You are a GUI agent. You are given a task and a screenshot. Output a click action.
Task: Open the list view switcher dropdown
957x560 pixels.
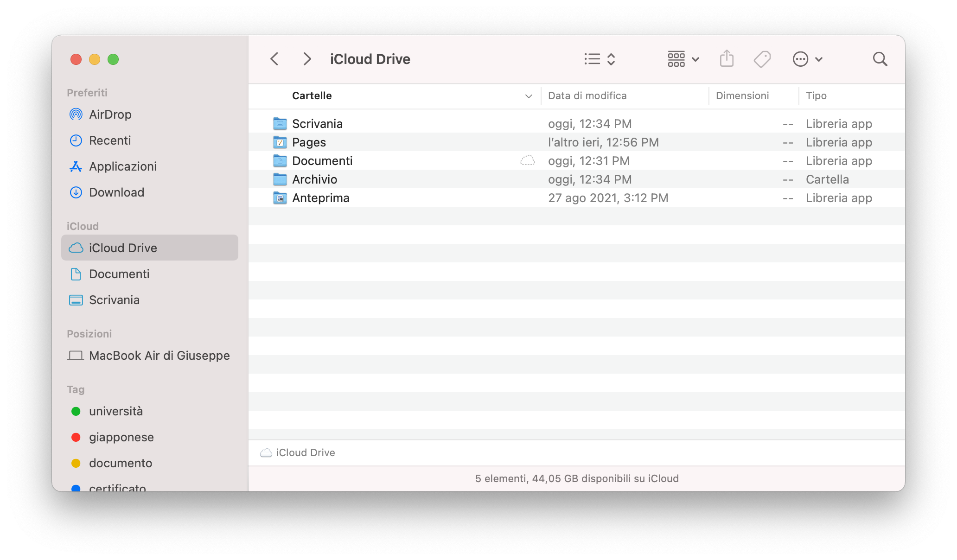[600, 59]
